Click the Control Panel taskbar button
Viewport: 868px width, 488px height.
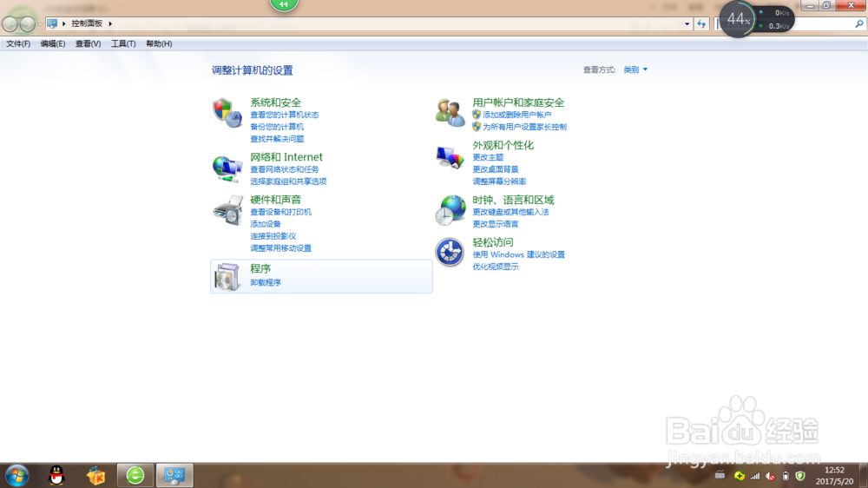174,475
